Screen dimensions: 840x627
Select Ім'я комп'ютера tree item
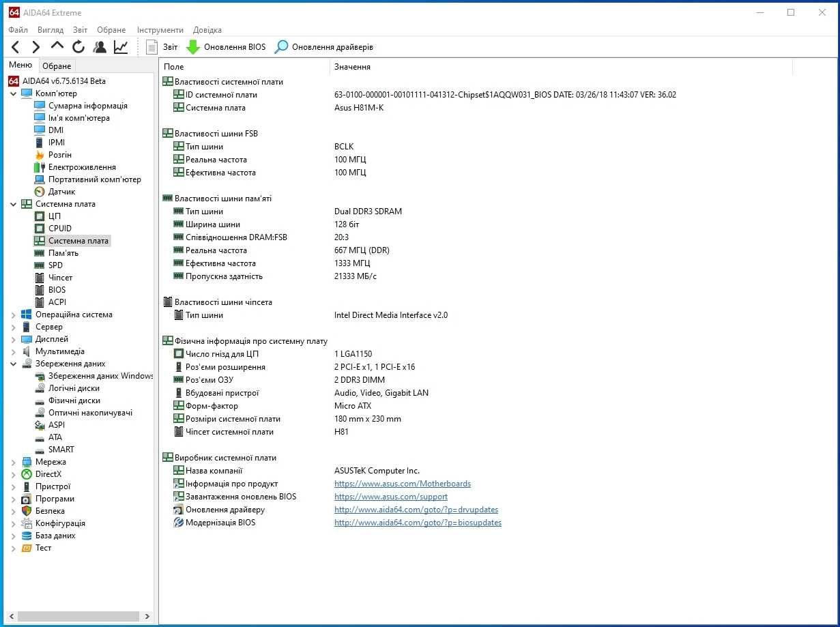click(x=78, y=118)
